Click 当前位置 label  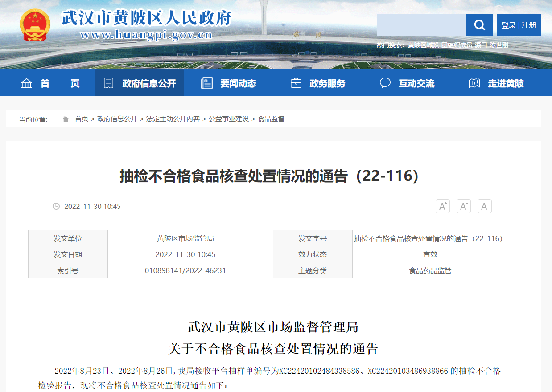33,119
